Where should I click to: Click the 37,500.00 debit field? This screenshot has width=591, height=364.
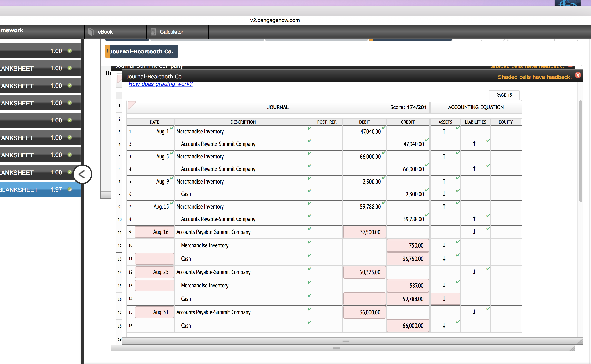coord(365,232)
